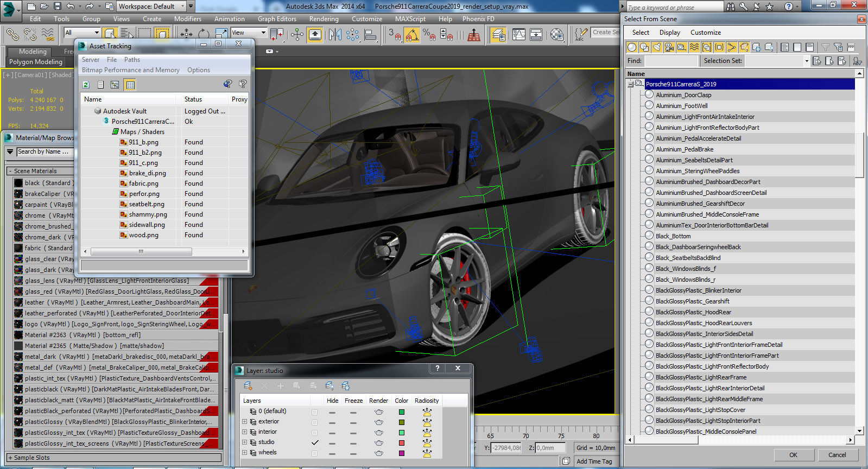Toggle Display Lights filter in Select From Scene
Viewport: 868px width, 469px height.
[657, 47]
